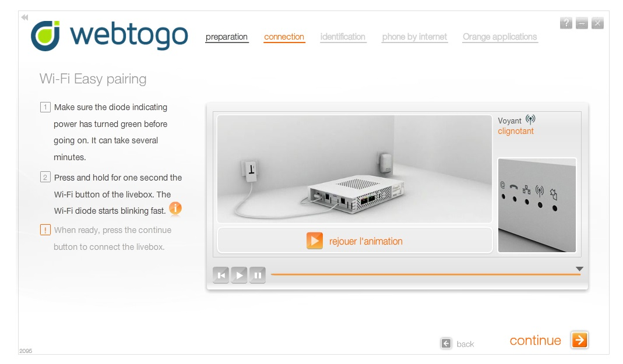This screenshot has height=364, width=623.
Task: Play the animation with the play button
Action: pos(239,275)
